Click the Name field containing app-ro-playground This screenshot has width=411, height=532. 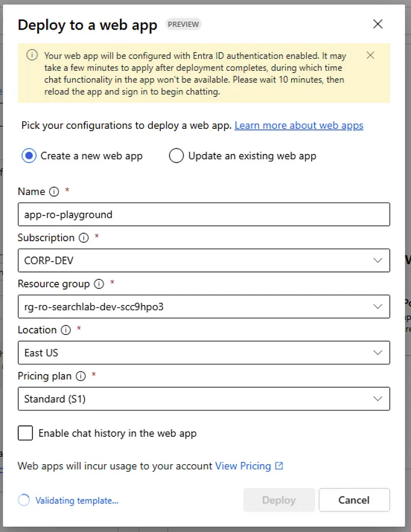tap(204, 214)
